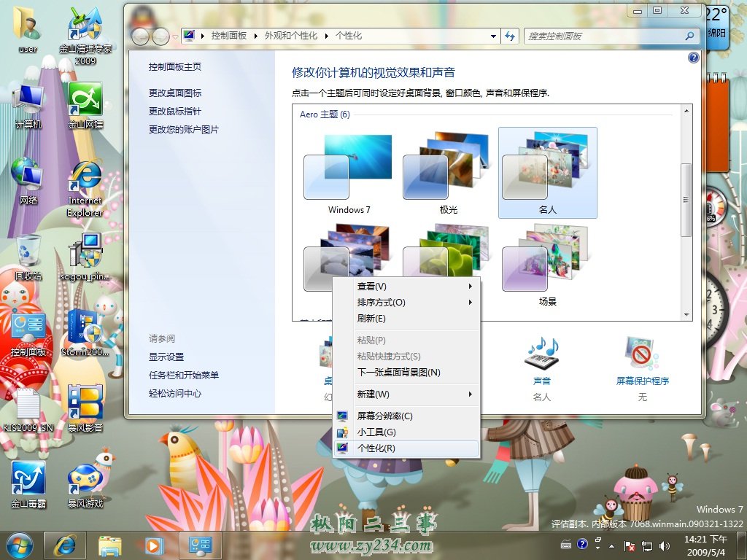Choose 刷新(E) in context menu
This screenshot has width=747, height=560.
(406, 319)
